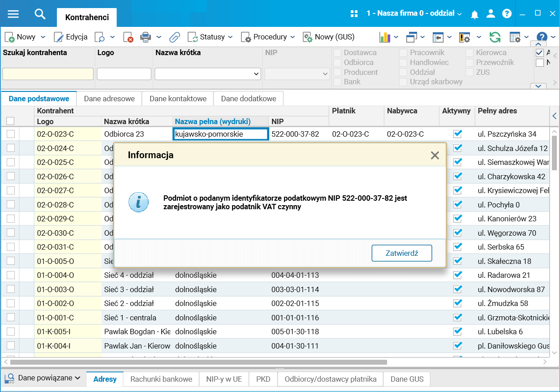Screen dimensions: 560x392
Task: Check the select-all checkbox in grid header
Action: [10, 121]
